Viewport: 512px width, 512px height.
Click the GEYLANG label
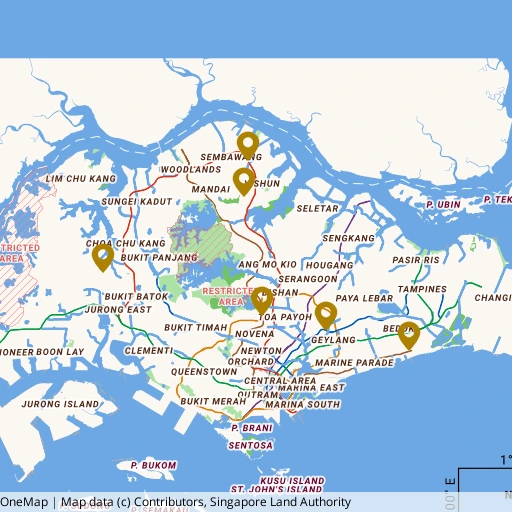tap(333, 340)
